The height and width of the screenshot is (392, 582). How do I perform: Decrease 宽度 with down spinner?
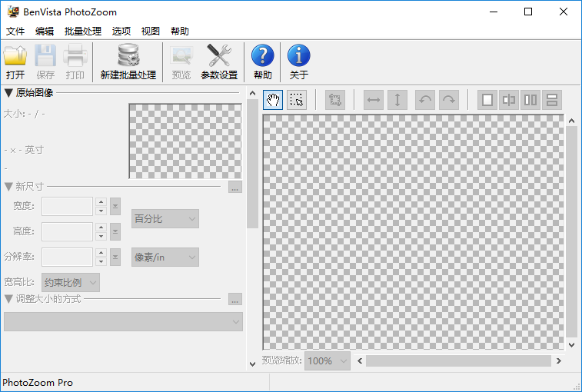point(101,211)
